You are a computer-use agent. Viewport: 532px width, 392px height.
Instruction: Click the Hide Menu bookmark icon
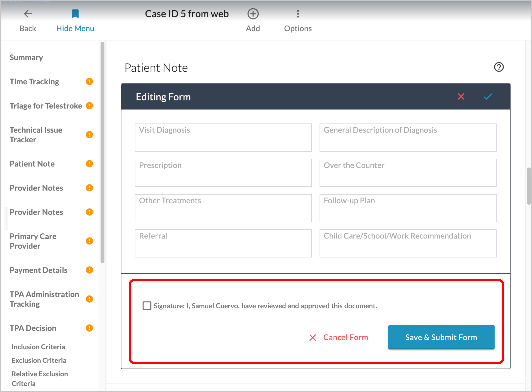tap(75, 14)
